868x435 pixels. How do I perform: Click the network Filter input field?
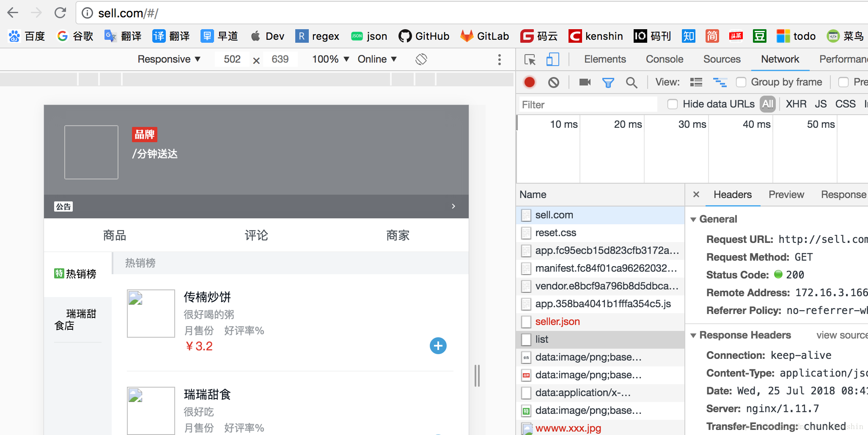tap(588, 105)
